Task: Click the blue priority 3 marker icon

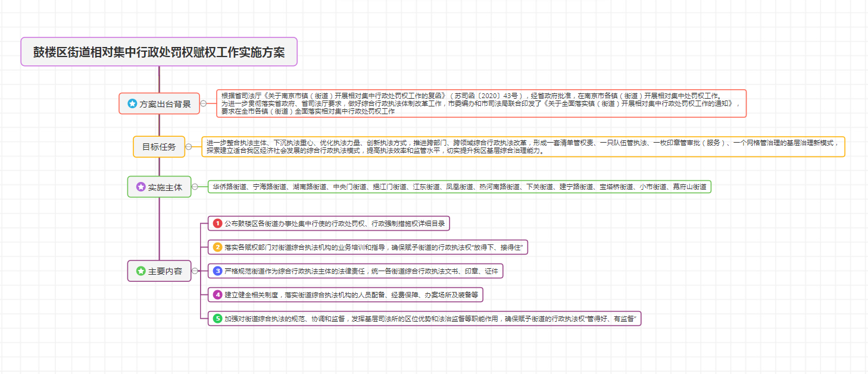Action: point(218,271)
